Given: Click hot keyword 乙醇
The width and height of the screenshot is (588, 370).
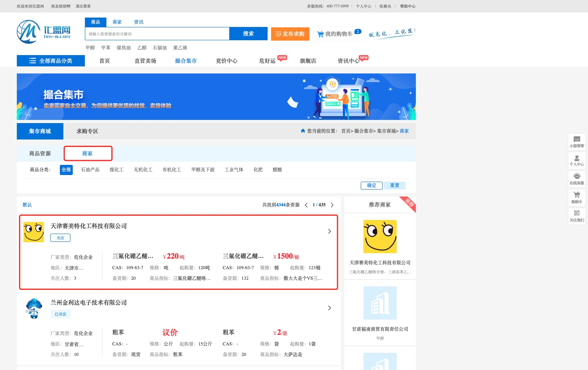Looking at the screenshot, I should (x=142, y=48).
